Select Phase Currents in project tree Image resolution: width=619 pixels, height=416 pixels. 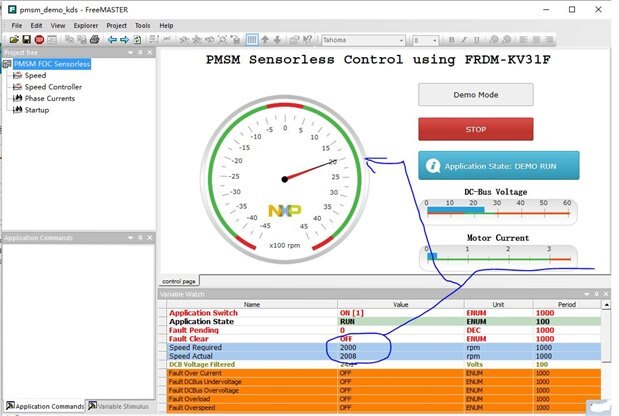coord(50,98)
